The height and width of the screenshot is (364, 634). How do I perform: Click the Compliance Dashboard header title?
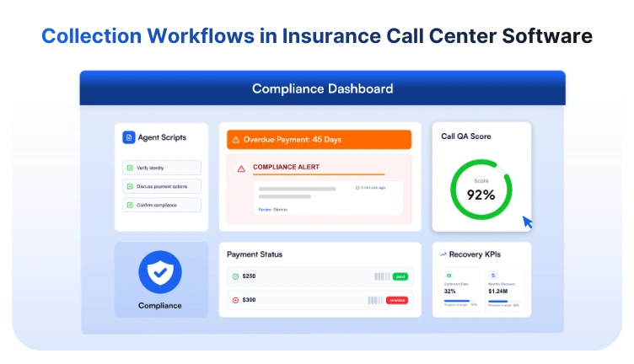point(323,88)
